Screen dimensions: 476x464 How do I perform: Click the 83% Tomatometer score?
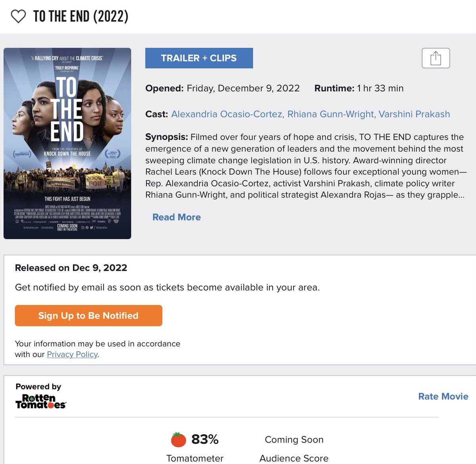tap(205, 439)
